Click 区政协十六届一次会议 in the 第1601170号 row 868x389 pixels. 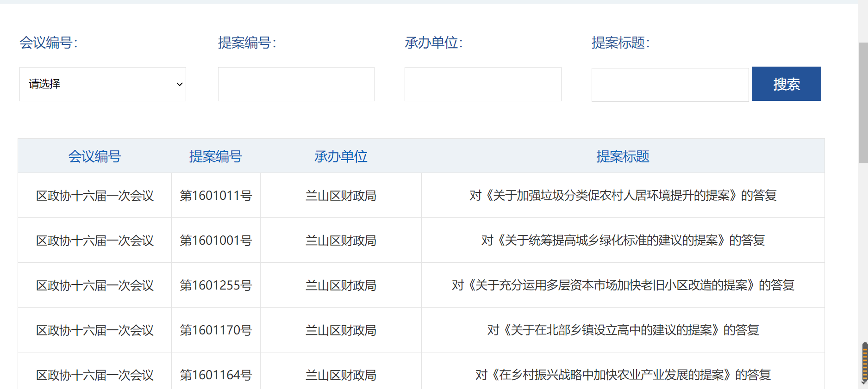[x=95, y=330]
